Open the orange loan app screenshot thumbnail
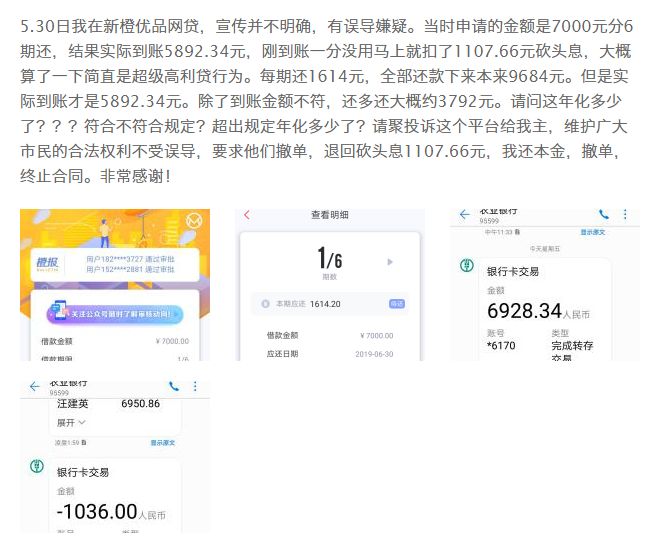This screenshot has height=542, width=652. (x=115, y=285)
